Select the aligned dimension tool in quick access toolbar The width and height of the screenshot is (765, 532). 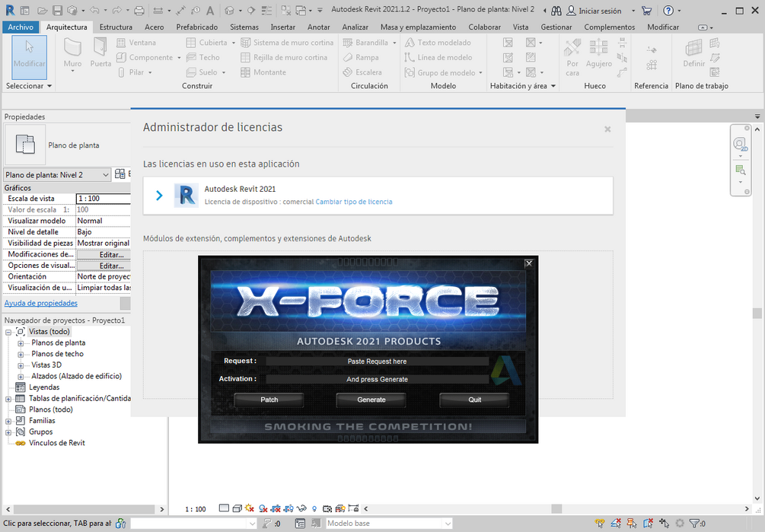(180, 10)
